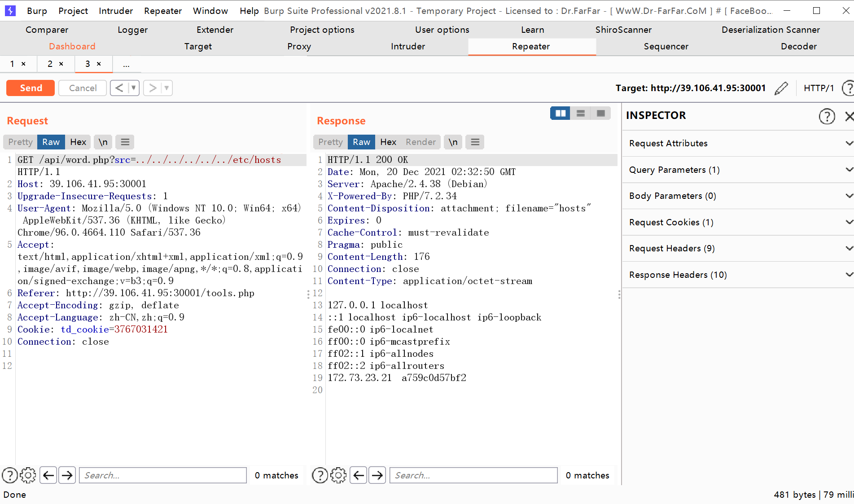Expand Response Headers (10) section

coord(738,275)
